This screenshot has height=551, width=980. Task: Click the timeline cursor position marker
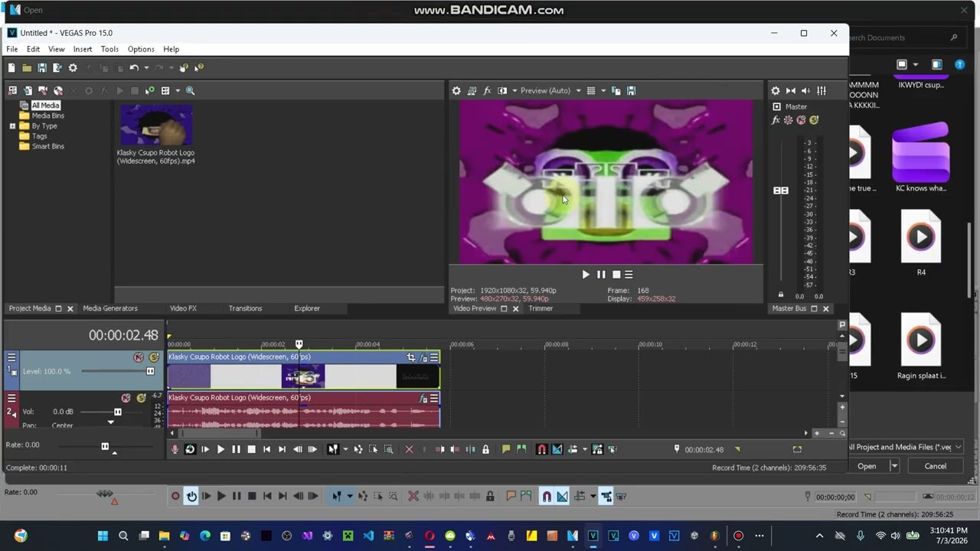coord(299,344)
